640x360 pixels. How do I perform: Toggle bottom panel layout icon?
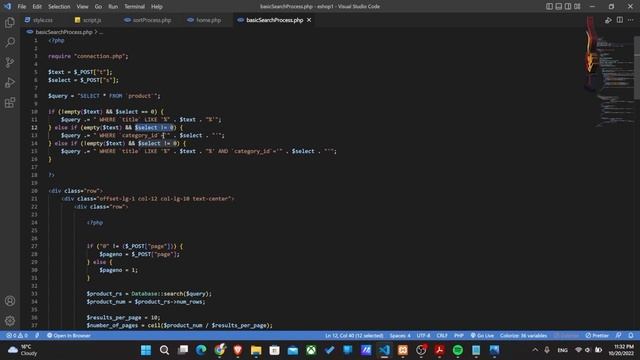559,7
